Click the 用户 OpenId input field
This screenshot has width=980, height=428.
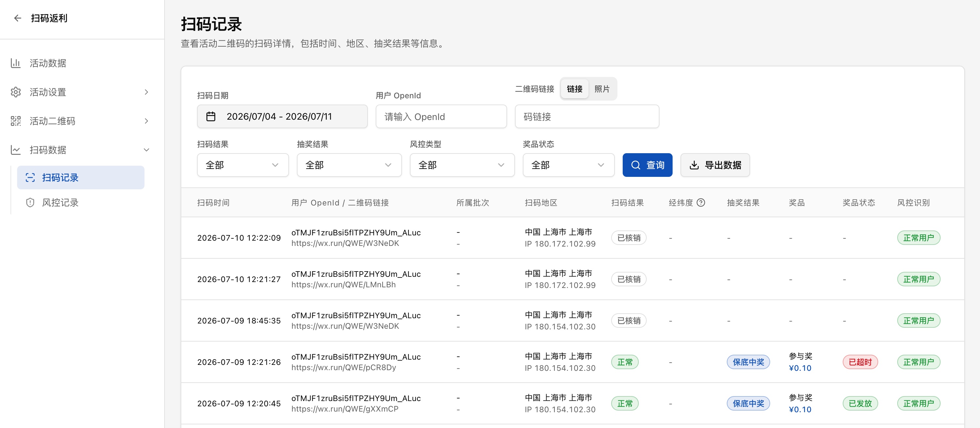(x=441, y=116)
